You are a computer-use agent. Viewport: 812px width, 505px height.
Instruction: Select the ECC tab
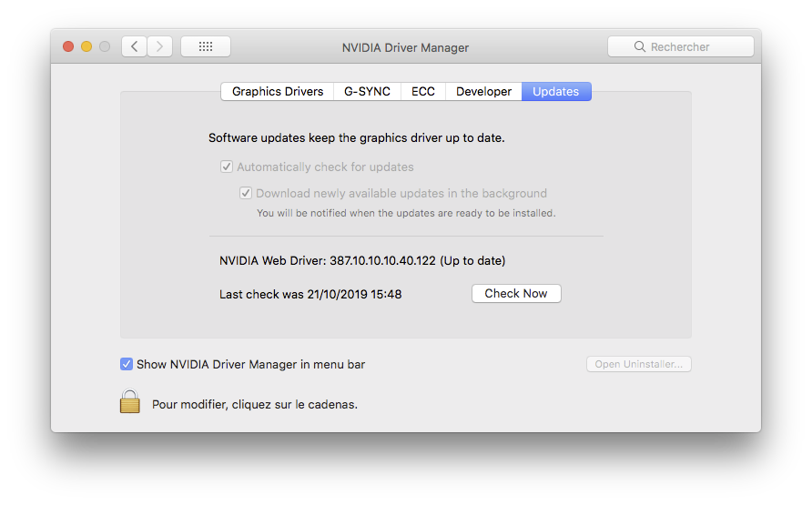coord(423,91)
